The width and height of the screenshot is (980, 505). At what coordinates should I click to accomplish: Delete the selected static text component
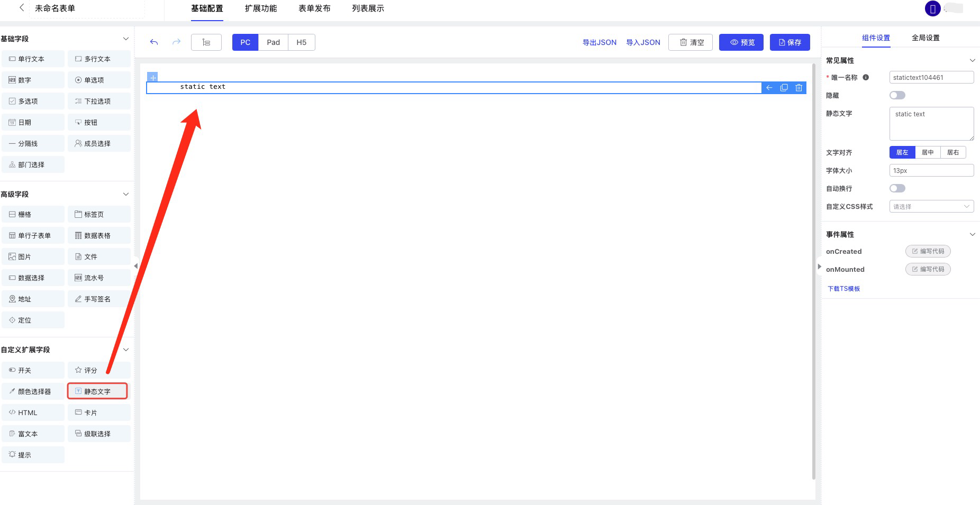coord(798,88)
